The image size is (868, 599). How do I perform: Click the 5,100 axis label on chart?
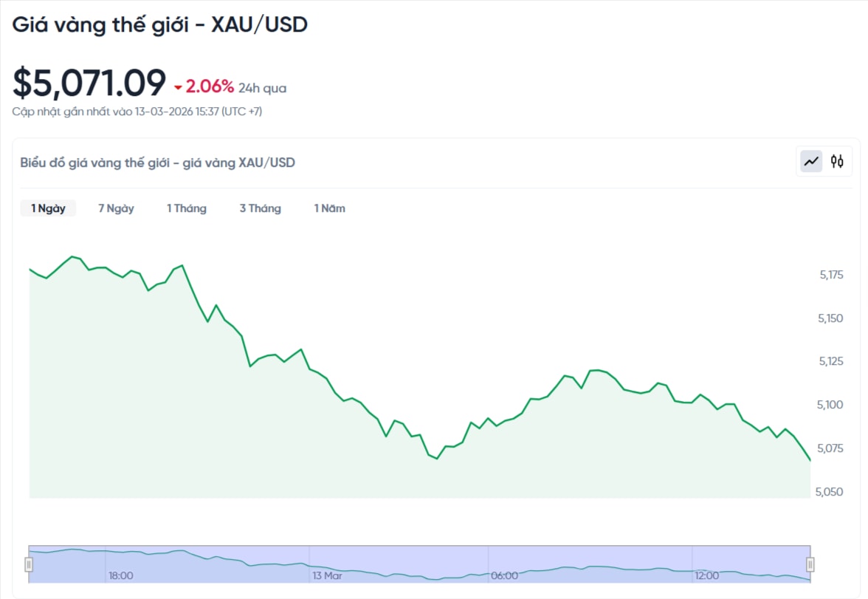pos(830,404)
